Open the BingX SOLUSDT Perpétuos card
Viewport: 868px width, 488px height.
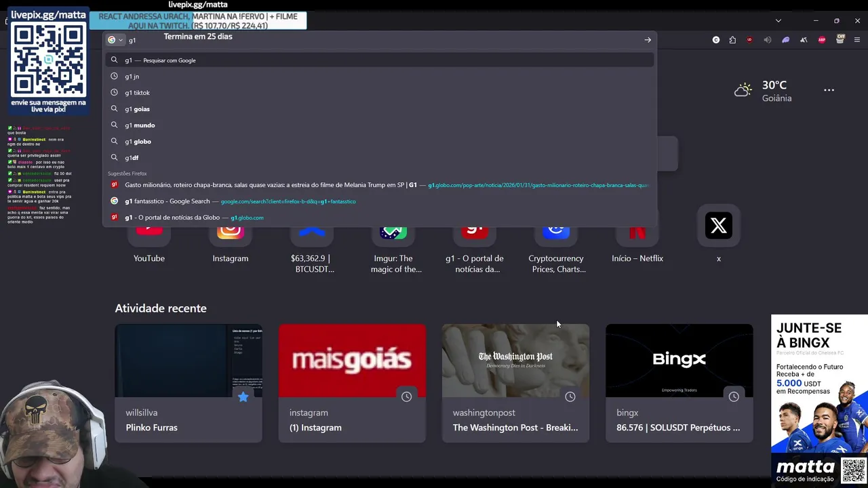coord(679,384)
